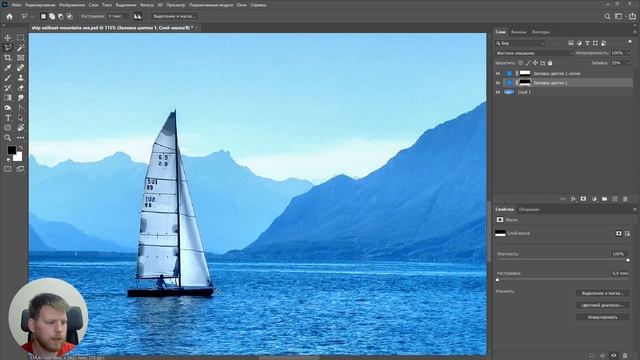Toggle the adjustment layers filter icon
The width and height of the screenshot is (640, 360).
click(579, 43)
